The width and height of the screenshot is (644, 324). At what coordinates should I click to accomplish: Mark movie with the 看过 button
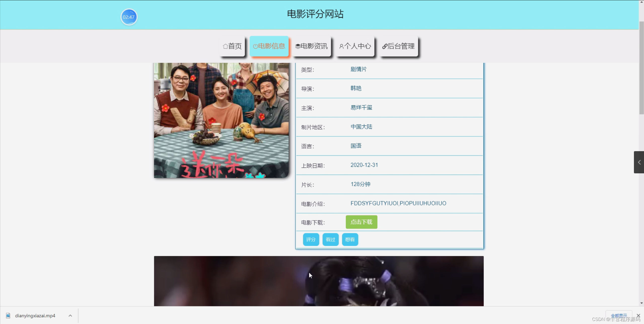pos(330,239)
